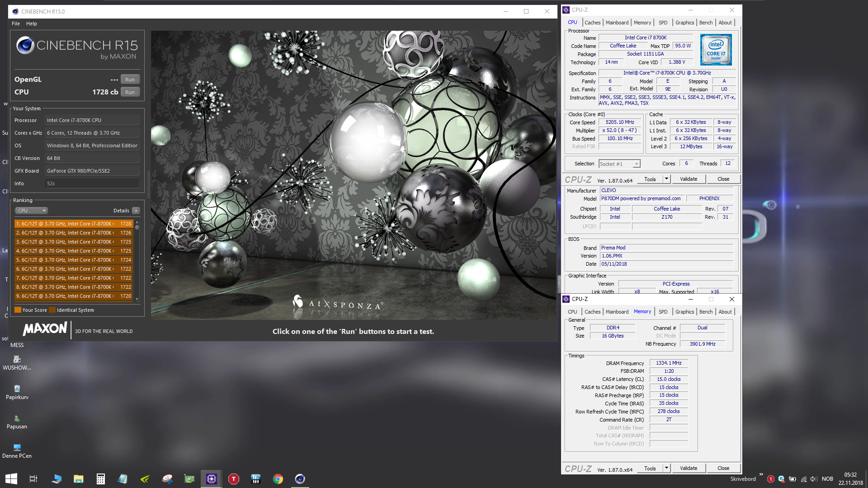The width and height of the screenshot is (868, 488).
Task: Show hidden taskbar toolbar items chevron
Action: point(761,475)
